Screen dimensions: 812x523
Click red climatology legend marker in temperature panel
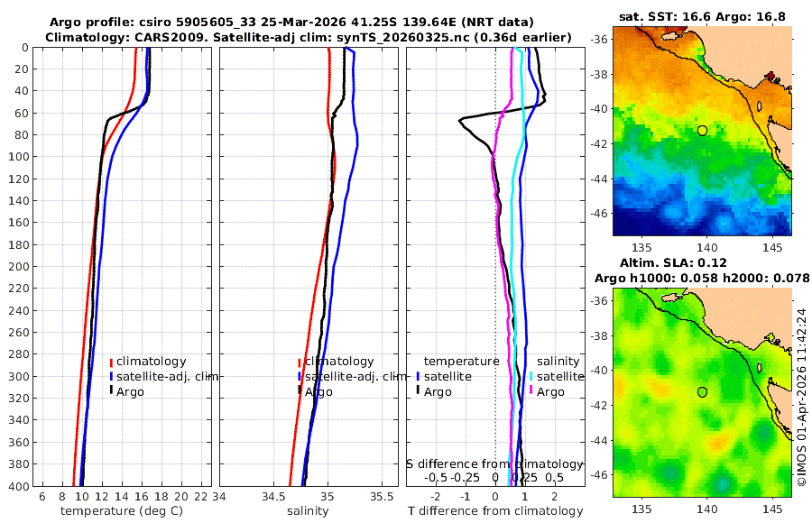[111, 362]
